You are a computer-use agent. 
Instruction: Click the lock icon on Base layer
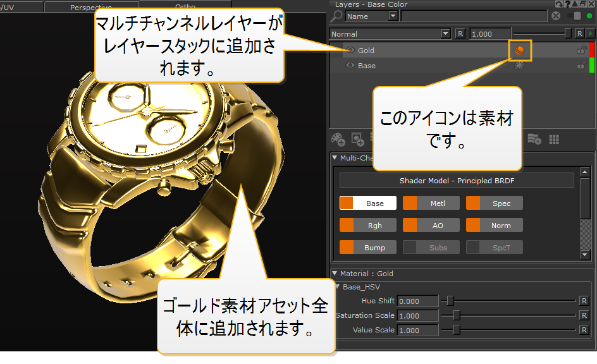[x=581, y=66]
